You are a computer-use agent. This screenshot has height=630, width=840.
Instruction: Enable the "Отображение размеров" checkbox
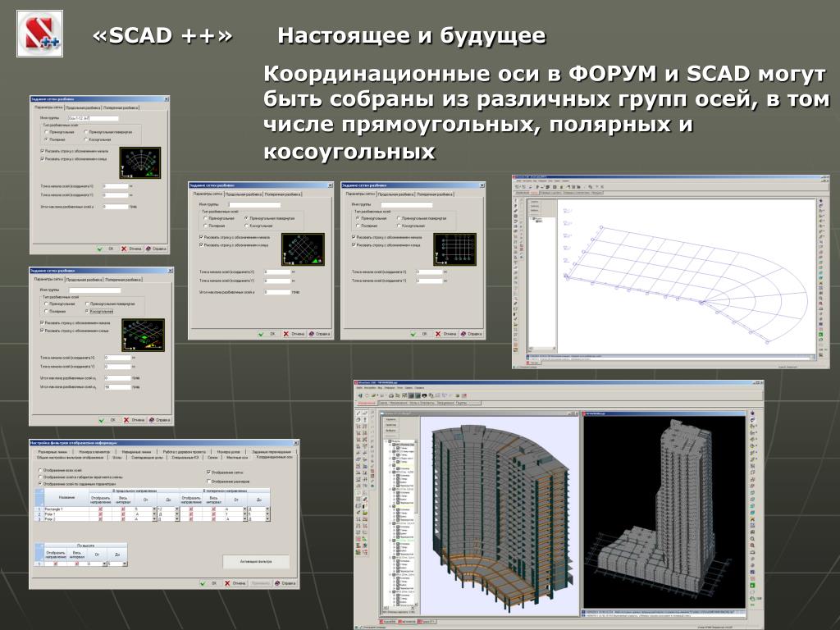(x=209, y=481)
